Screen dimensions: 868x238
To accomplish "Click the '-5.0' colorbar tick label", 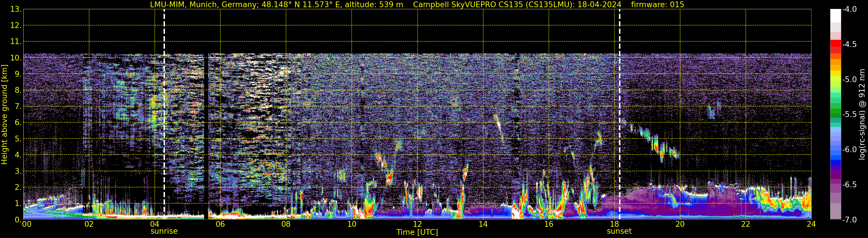I will [849, 79].
